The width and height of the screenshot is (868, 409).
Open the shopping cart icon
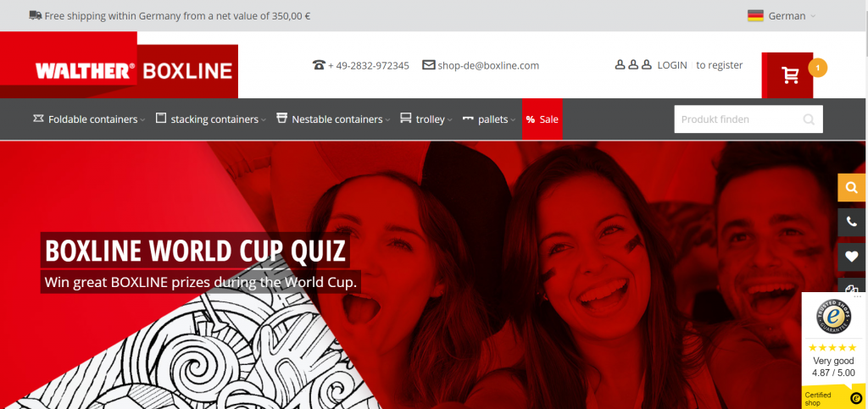[790, 75]
